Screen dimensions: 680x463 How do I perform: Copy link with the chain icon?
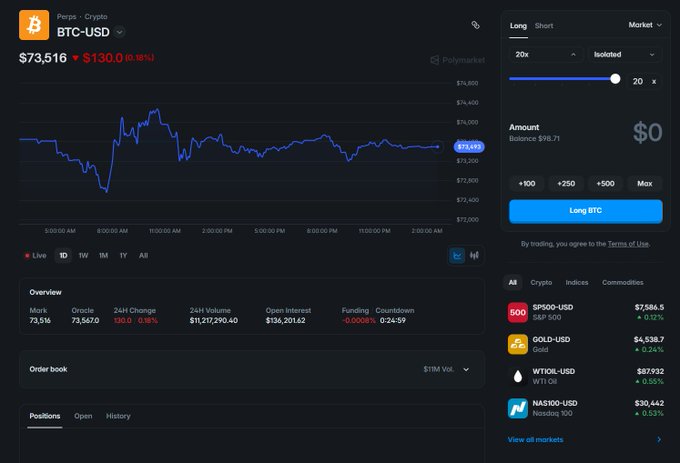tap(475, 25)
